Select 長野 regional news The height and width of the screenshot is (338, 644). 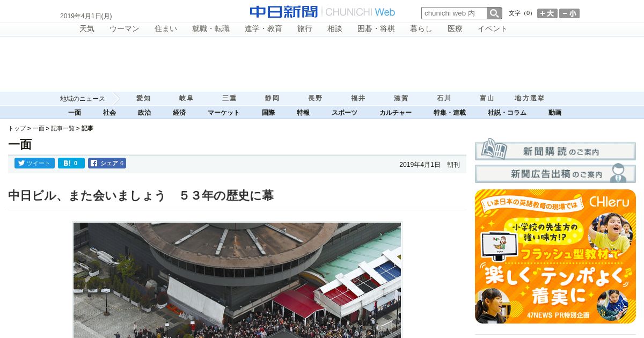[x=315, y=98]
